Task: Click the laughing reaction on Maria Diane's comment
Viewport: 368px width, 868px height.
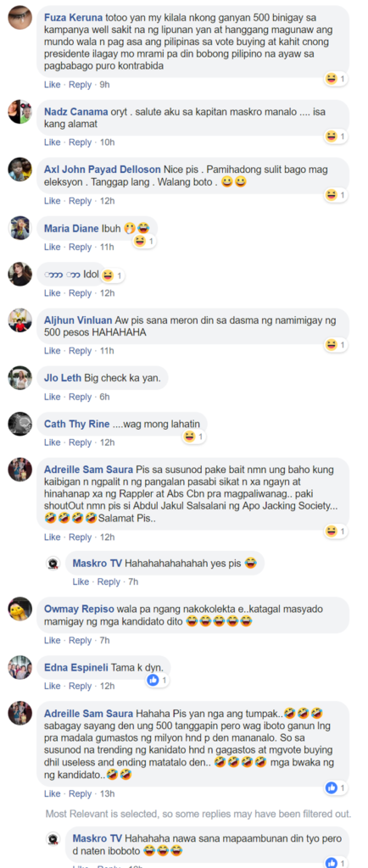Action: (x=144, y=242)
